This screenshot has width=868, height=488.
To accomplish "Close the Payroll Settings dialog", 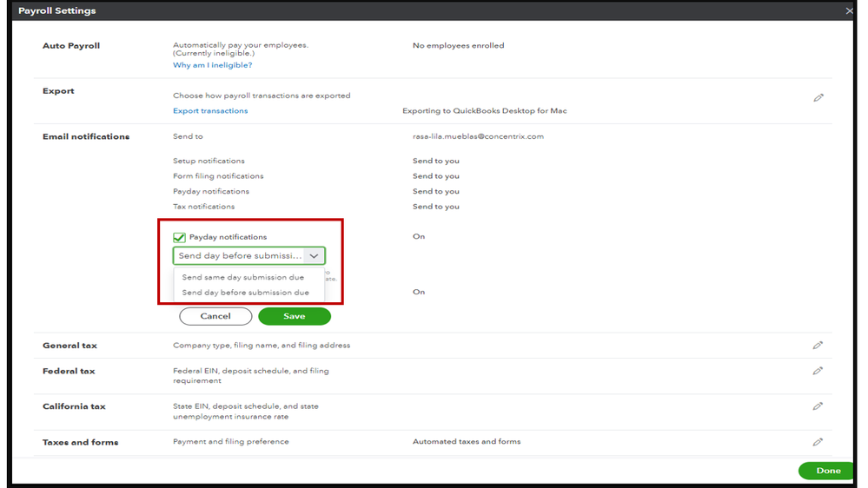I will pyautogui.click(x=849, y=10).
